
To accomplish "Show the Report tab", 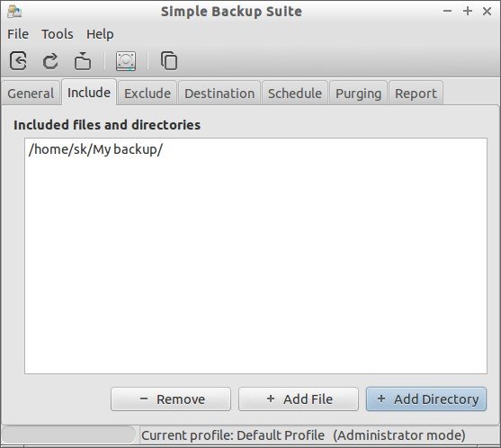I will pos(416,93).
